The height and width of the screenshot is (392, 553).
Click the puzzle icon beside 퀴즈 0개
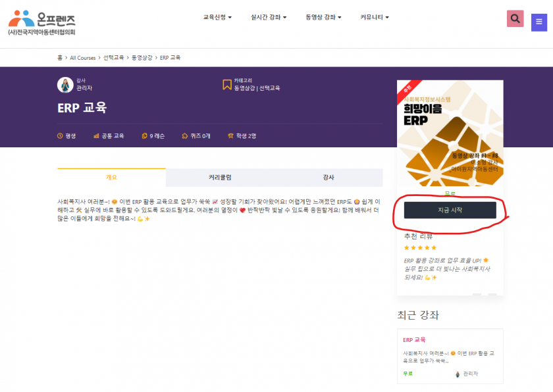185,136
